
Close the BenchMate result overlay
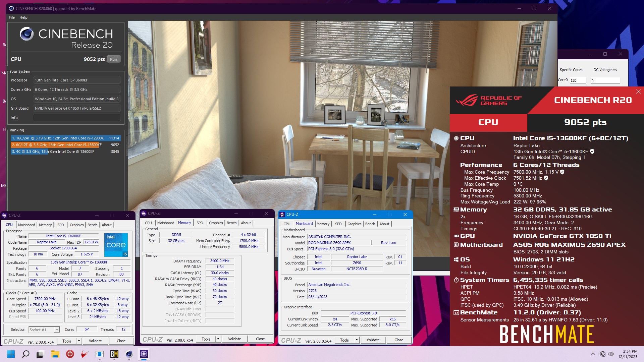pyautogui.click(x=638, y=92)
